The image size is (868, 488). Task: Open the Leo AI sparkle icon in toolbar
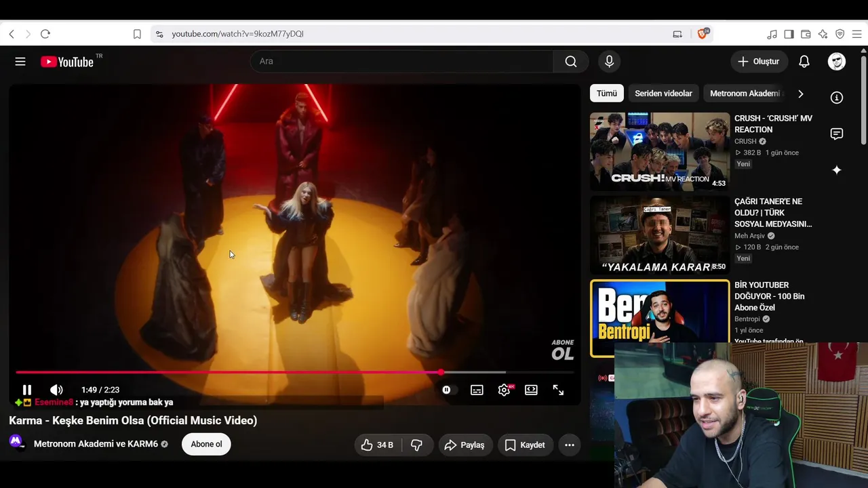tap(823, 34)
